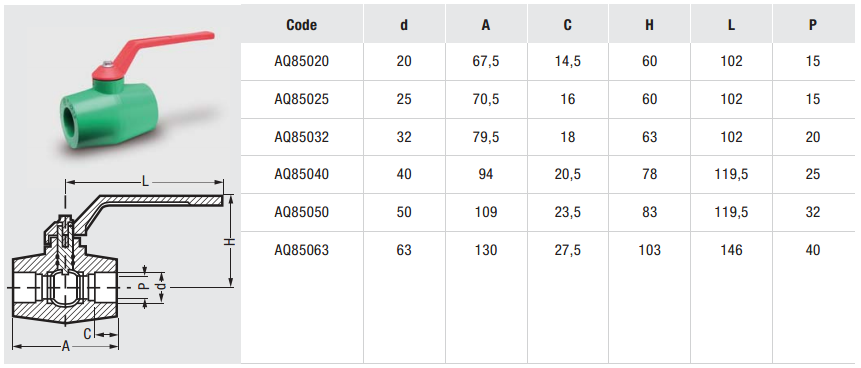The width and height of the screenshot is (861, 368).
Task: Select product code AQ85032
Action: (x=301, y=136)
